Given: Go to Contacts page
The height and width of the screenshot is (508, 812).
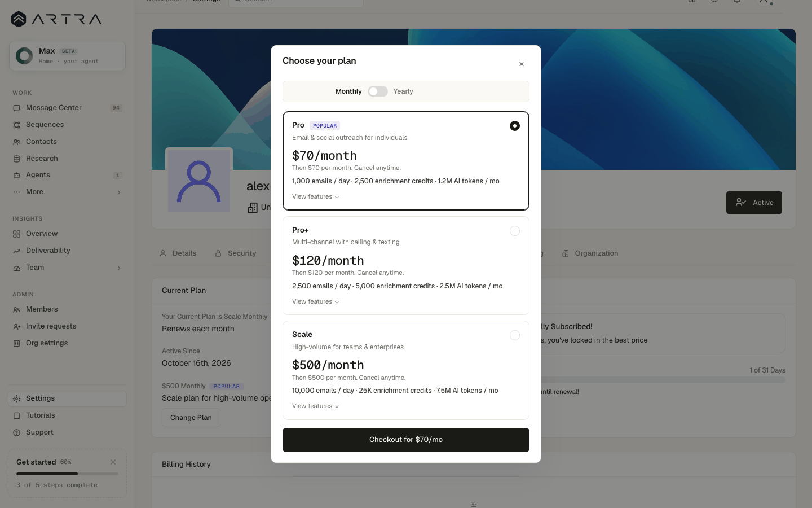Looking at the screenshot, I should click(x=67, y=142).
